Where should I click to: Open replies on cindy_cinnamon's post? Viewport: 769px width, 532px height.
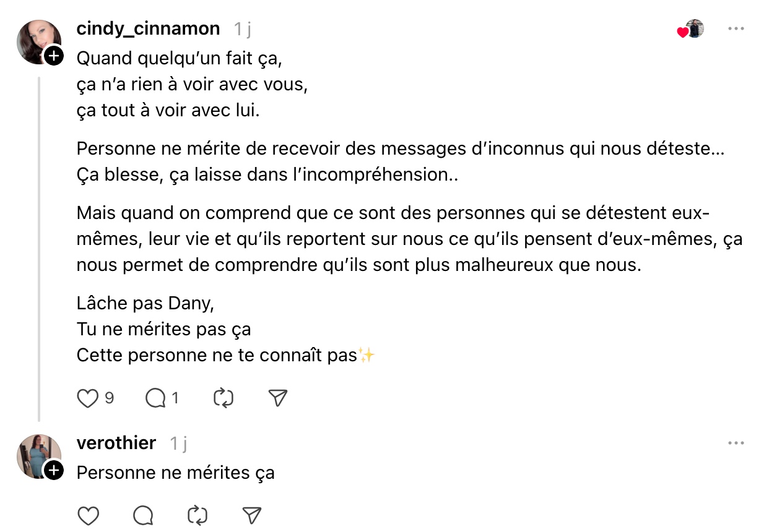click(154, 398)
